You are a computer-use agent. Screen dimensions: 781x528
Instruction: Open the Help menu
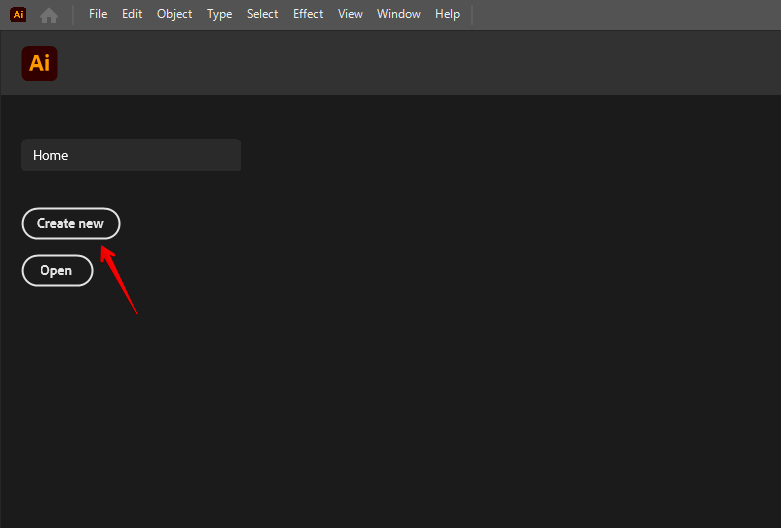pyautogui.click(x=447, y=14)
